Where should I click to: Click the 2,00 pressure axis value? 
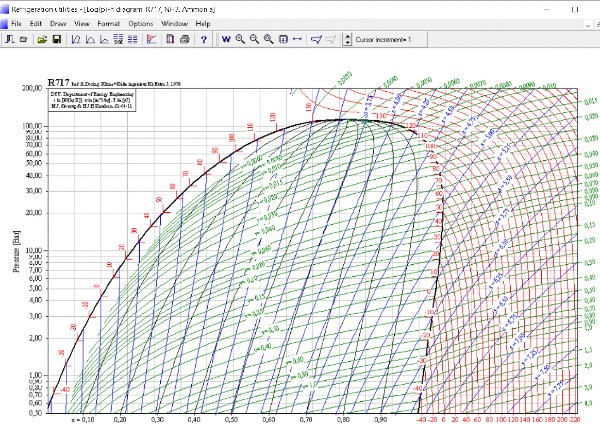tap(35, 338)
